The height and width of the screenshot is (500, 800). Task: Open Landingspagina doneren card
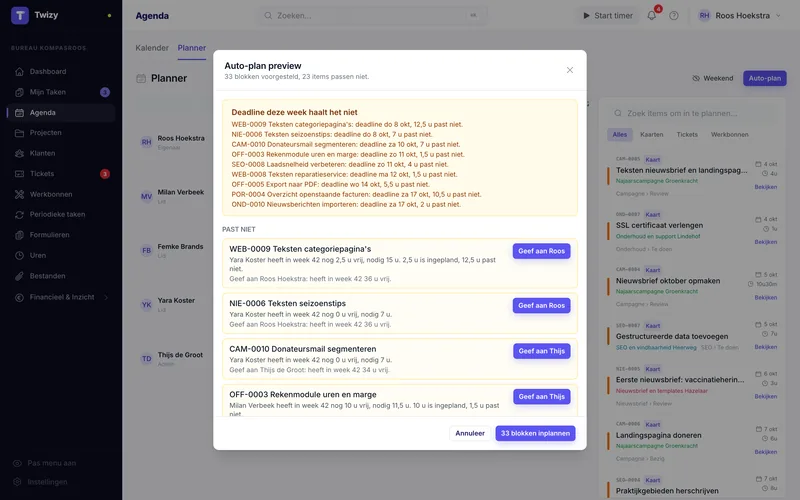click(x=658, y=436)
